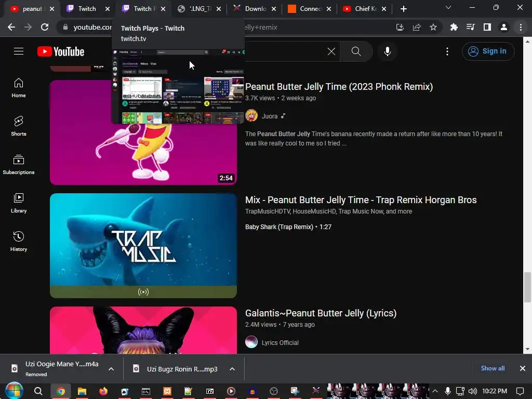
Task: Close the peanut YouTube tab
Action: point(52,9)
